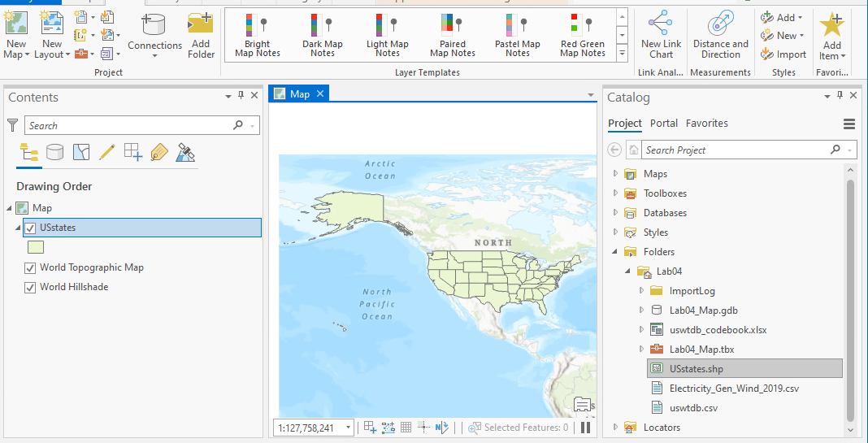Select Bright Map Notes layer template
This screenshot has height=443, width=868.
click(258, 36)
